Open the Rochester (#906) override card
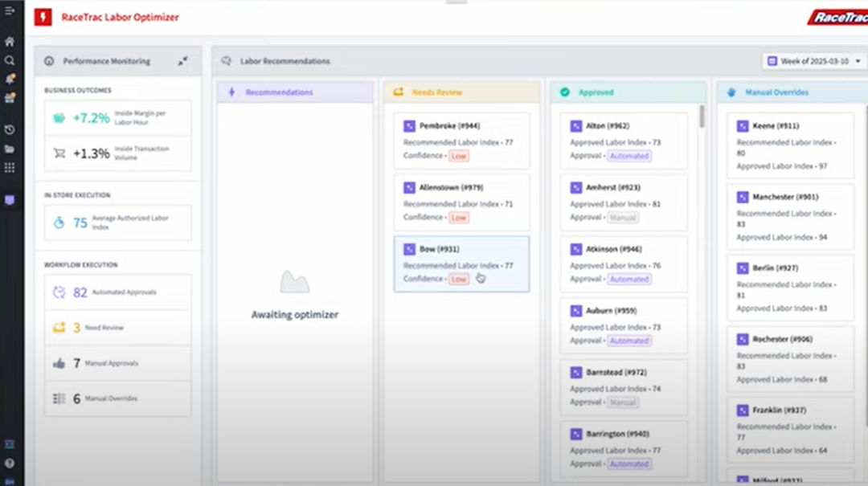 click(791, 359)
